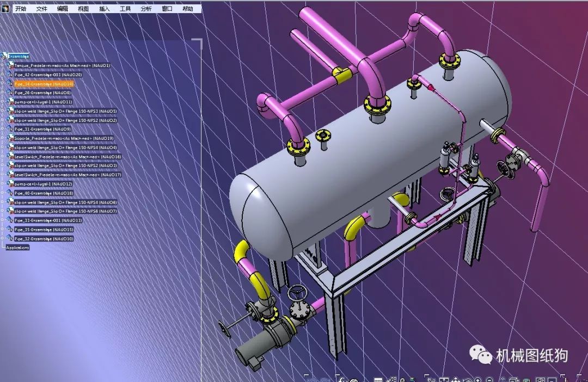Open the 文件 (File) menu
The image size is (588, 382).
pyautogui.click(x=41, y=8)
